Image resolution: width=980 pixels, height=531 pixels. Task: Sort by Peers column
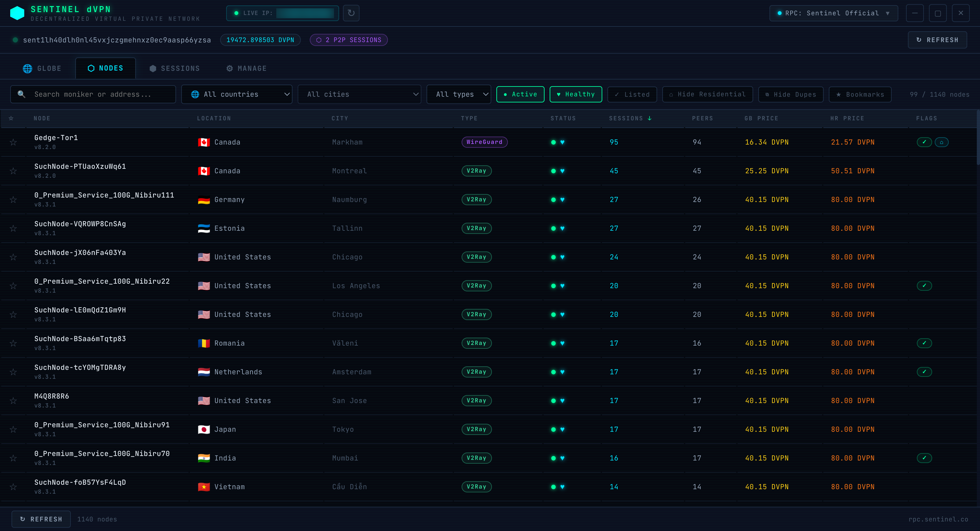pos(702,118)
